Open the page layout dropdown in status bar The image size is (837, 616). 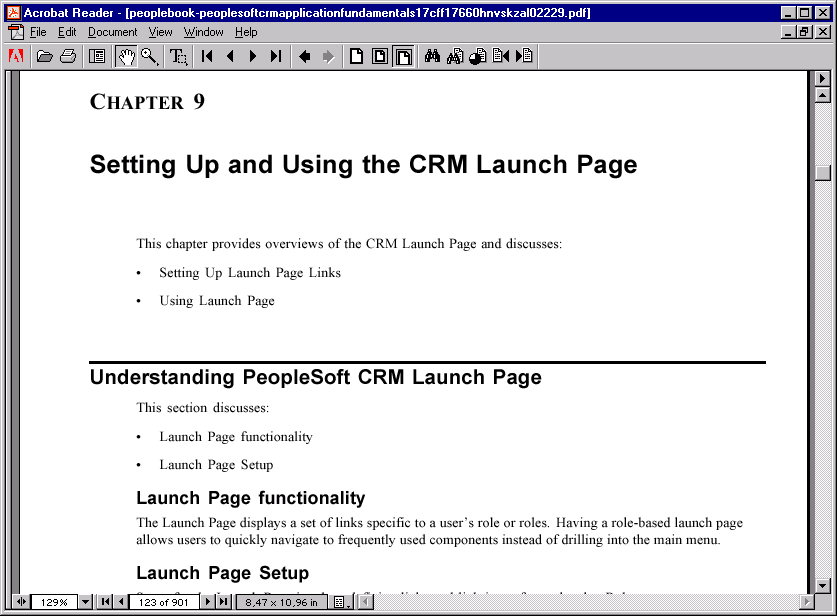coord(342,602)
